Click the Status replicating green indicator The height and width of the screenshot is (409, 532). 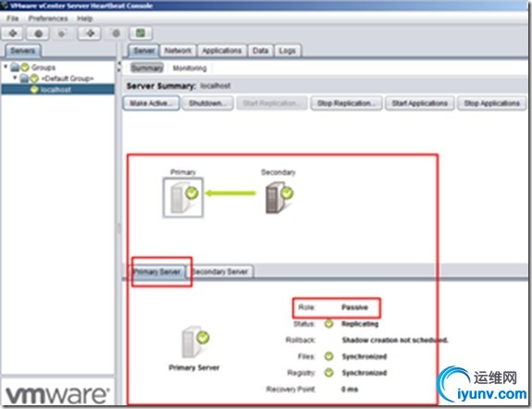tap(328, 324)
